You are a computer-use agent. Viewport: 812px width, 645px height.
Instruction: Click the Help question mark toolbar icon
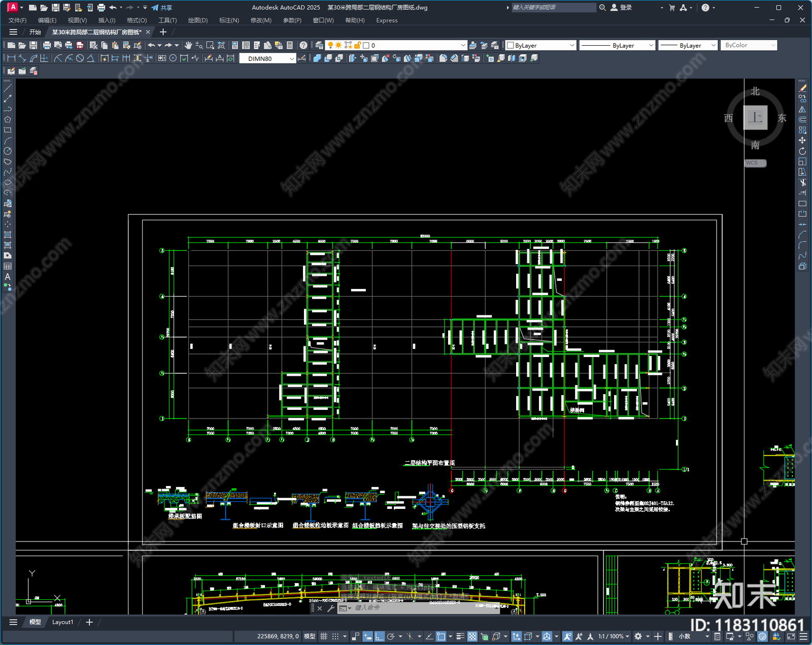[x=303, y=45]
